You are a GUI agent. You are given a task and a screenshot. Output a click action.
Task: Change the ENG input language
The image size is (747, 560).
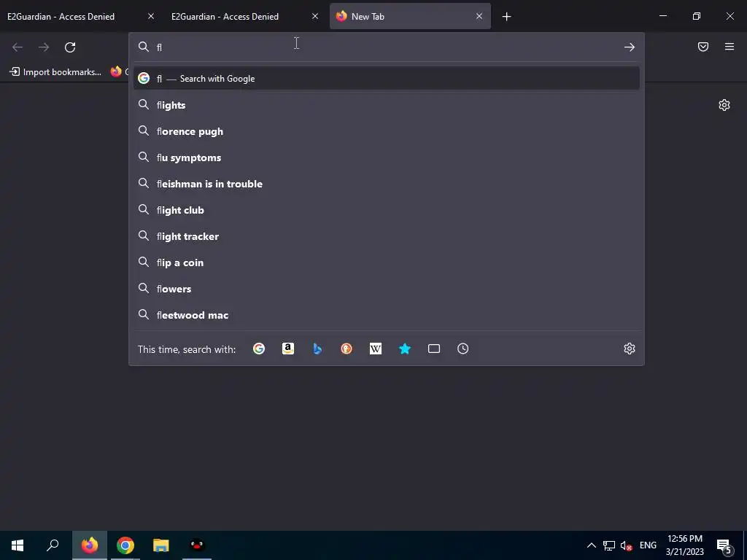point(648,545)
